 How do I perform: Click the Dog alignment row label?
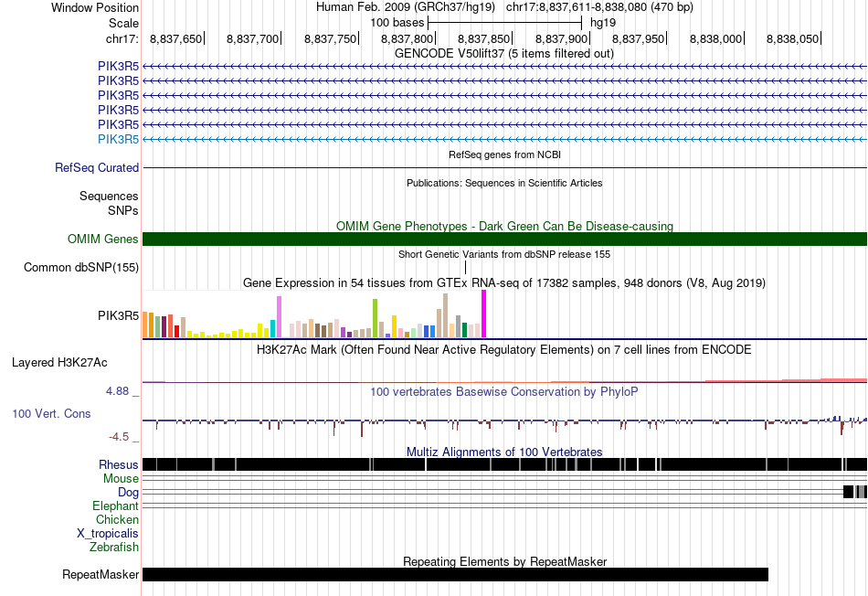pyautogui.click(x=129, y=492)
